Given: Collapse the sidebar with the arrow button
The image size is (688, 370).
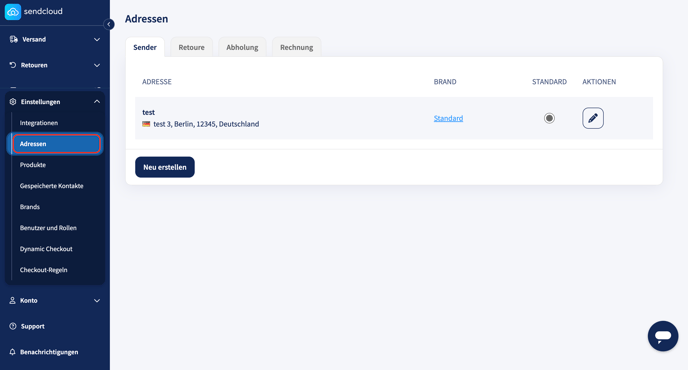Looking at the screenshot, I should [109, 24].
